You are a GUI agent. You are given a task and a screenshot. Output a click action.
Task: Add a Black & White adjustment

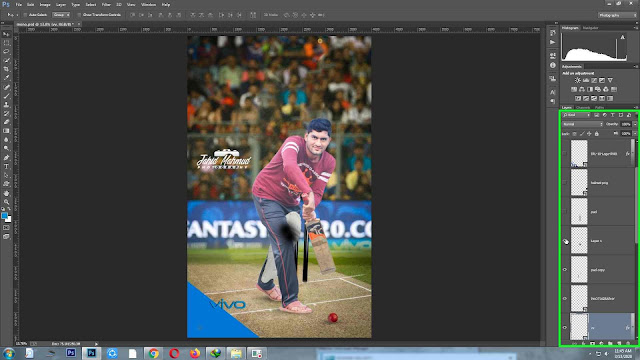pyautogui.click(x=590, y=89)
